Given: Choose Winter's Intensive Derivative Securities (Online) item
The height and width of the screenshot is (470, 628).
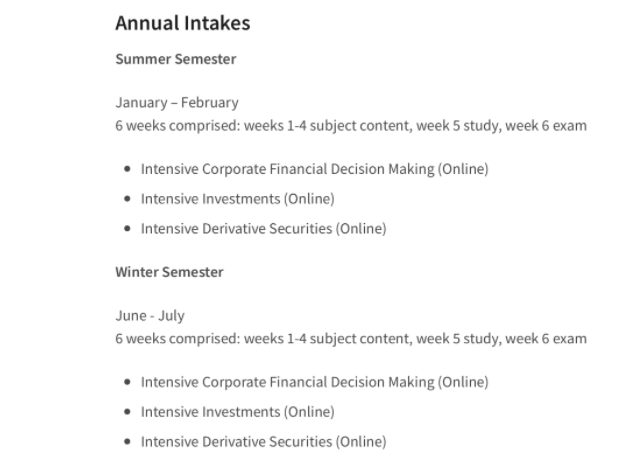Looking at the screenshot, I should click(264, 442).
